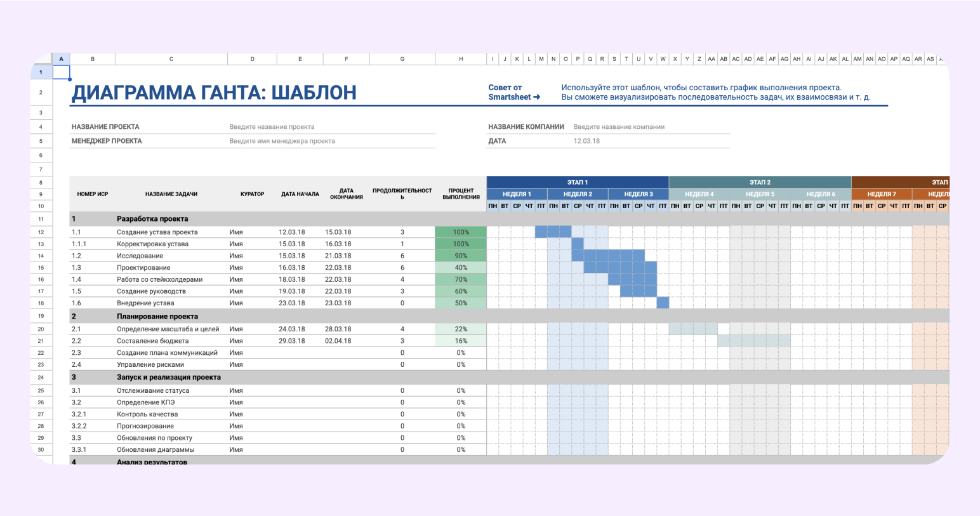Screen dimensions: 980x516
Task: Click 'Введите название компании' field
Action: pos(619,127)
